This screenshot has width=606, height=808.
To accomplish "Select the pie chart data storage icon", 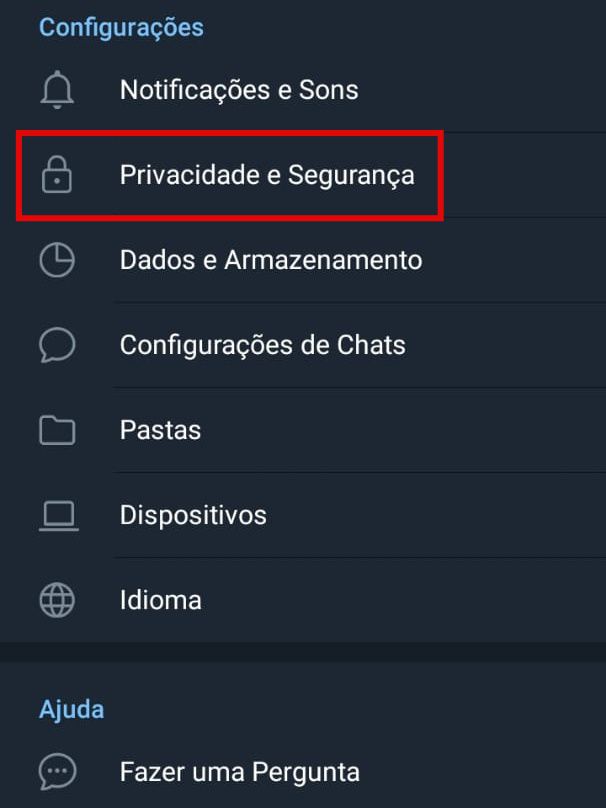I will coord(57,260).
